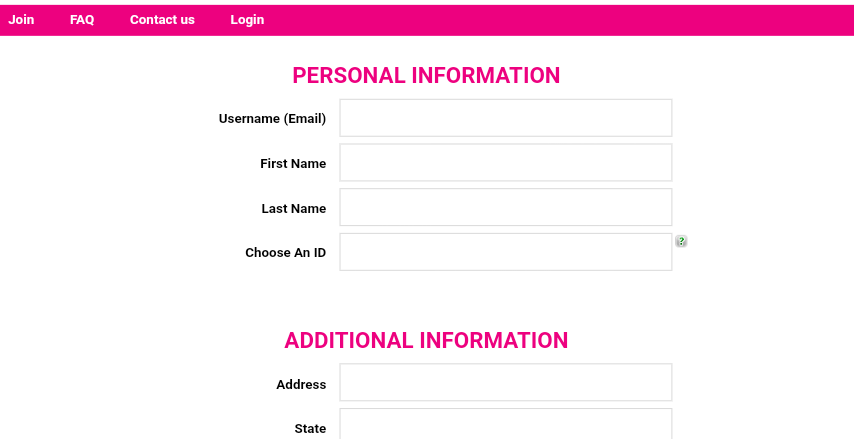Image resolution: width=854 pixels, height=439 pixels.
Task: Click the Additional Information heading
Action: tap(426, 341)
